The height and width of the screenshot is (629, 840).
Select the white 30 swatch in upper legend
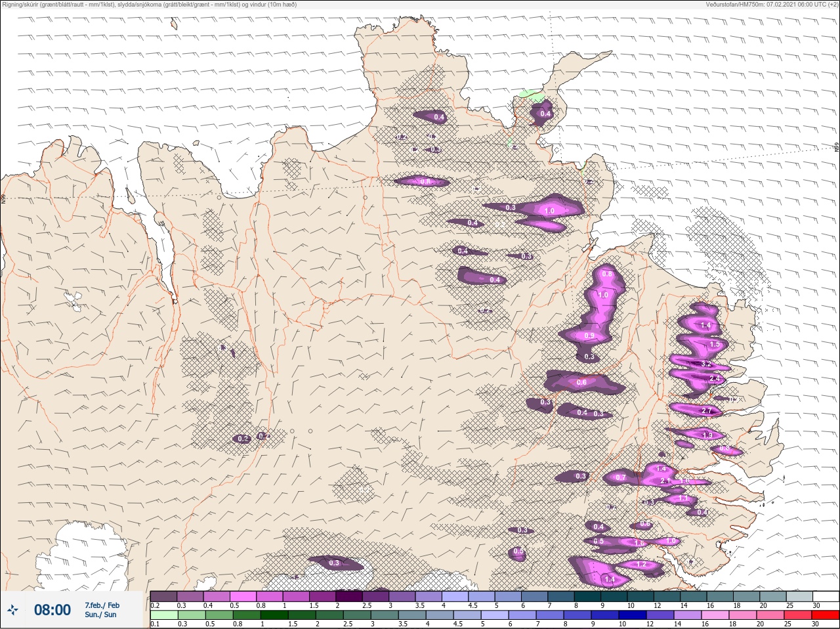[827, 596]
